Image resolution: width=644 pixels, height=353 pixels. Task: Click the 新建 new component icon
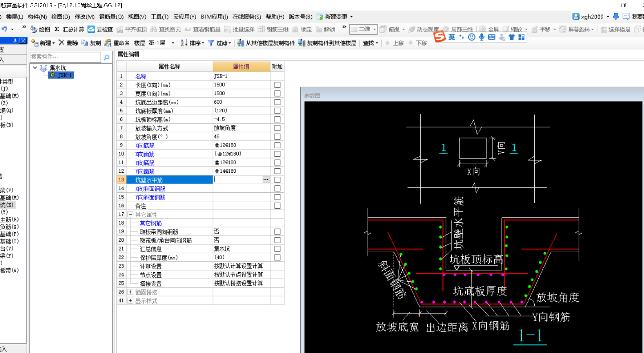coord(35,43)
